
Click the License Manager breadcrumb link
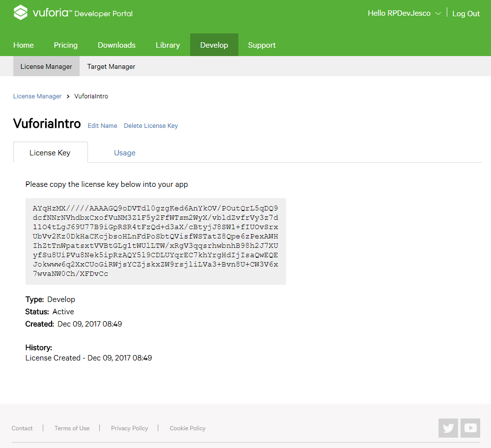(x=37, y=96)
